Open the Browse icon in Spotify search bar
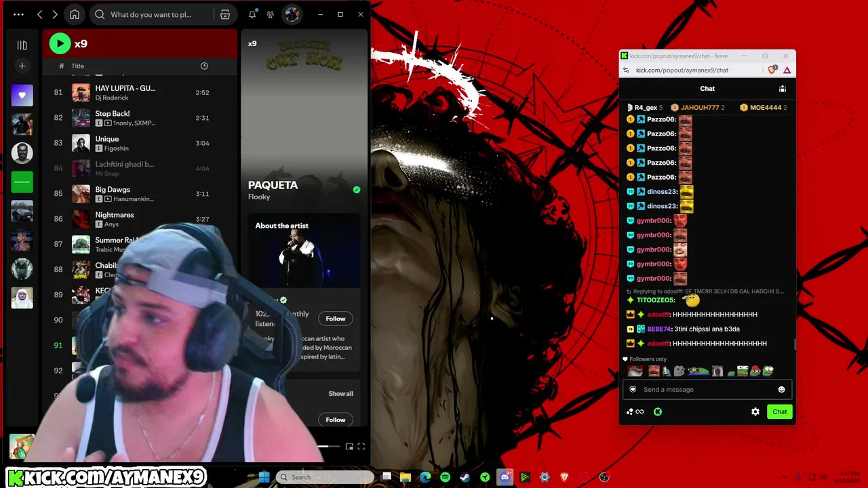This screenshot has width=868, height=488. point(225,14)
